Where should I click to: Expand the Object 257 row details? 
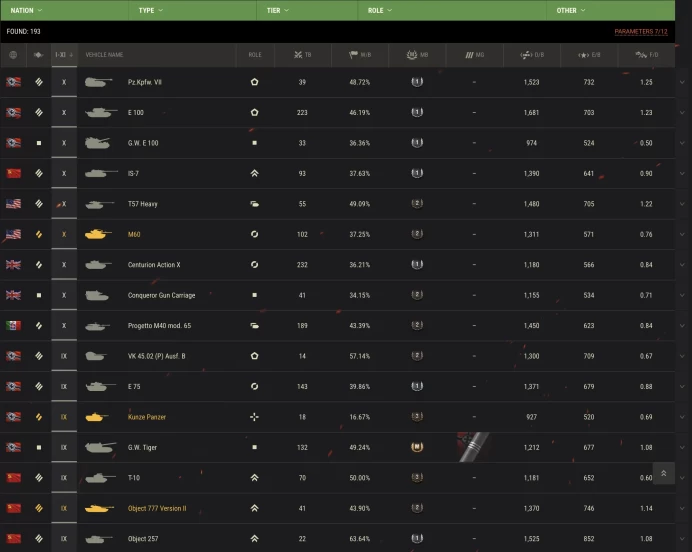pos(682,539)
